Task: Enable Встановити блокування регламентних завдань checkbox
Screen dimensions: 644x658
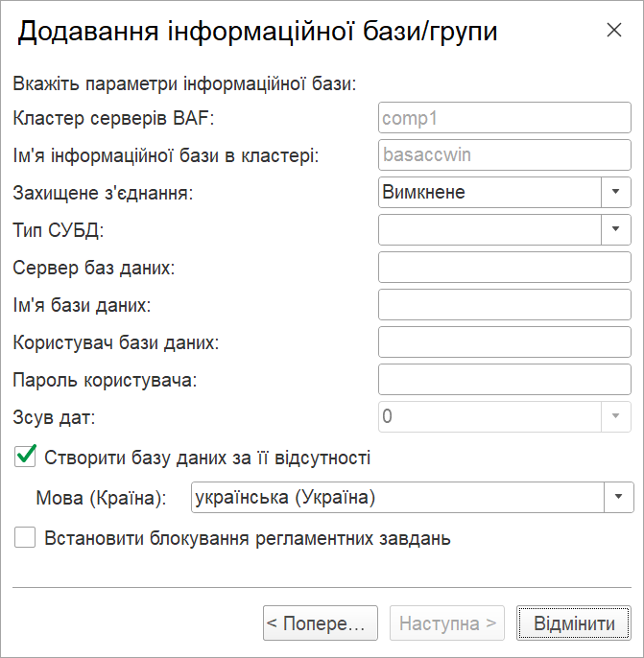Action: point(25,537)
